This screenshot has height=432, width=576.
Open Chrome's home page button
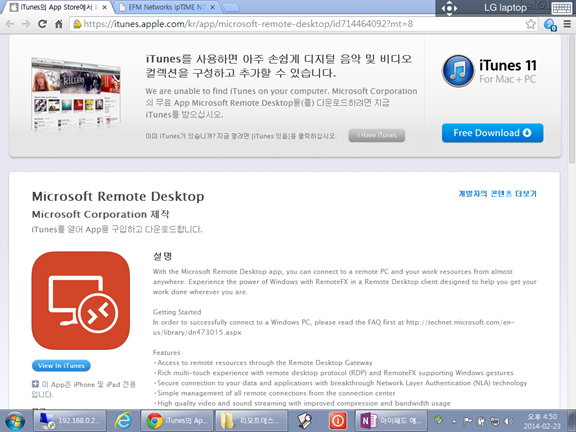(x=58, y=24)
